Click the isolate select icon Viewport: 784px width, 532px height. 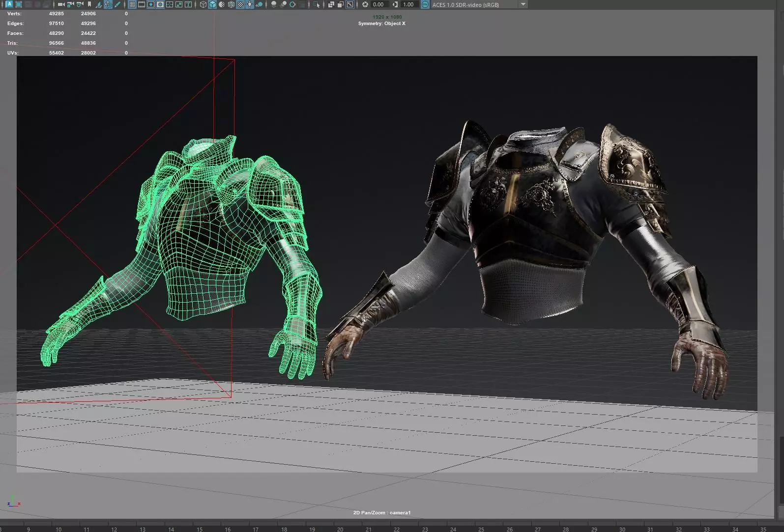317,4
